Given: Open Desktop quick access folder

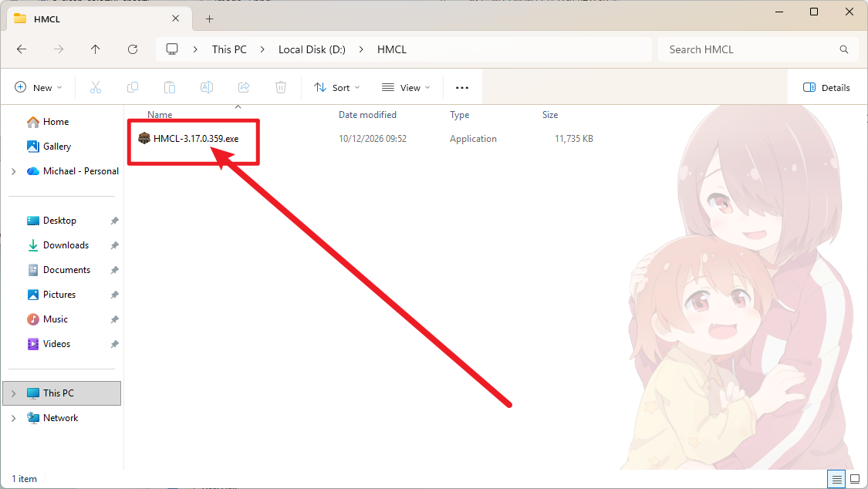Looking at the screenshot, I should (x=59, y=221).
